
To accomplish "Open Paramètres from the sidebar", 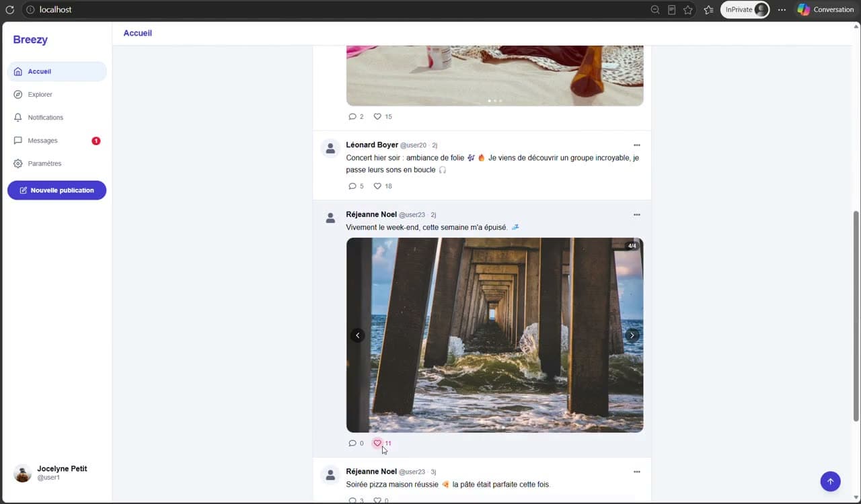I will tap(57, 163).
